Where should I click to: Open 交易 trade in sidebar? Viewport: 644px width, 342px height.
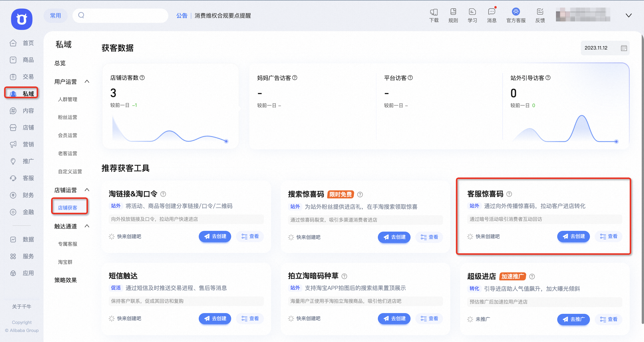[x=22, y=77]
